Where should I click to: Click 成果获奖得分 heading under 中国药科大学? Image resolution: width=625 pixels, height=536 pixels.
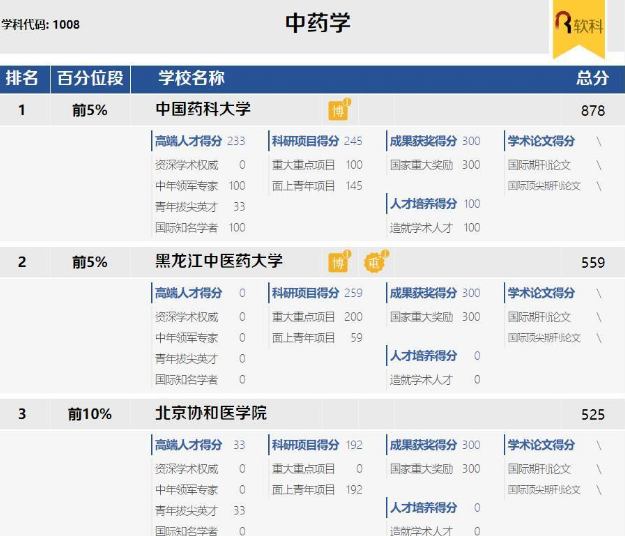423,141
